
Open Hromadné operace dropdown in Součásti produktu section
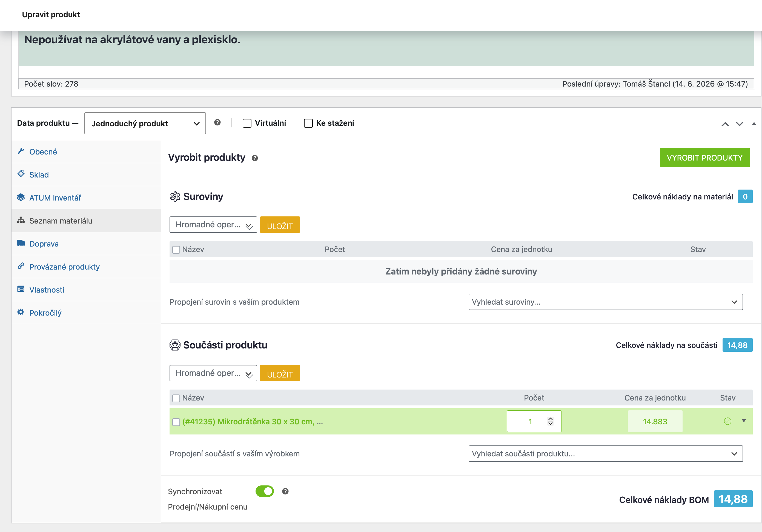click(213, 373)
